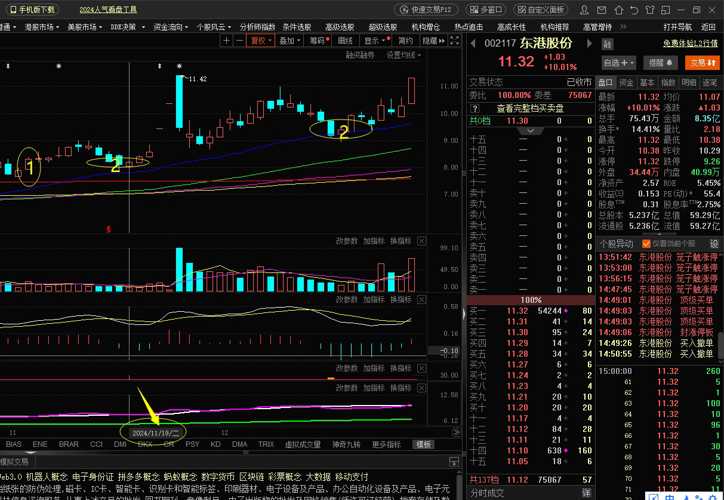Click the plus zoom-in chart icon
724x500 pixels.
point(227,41)
